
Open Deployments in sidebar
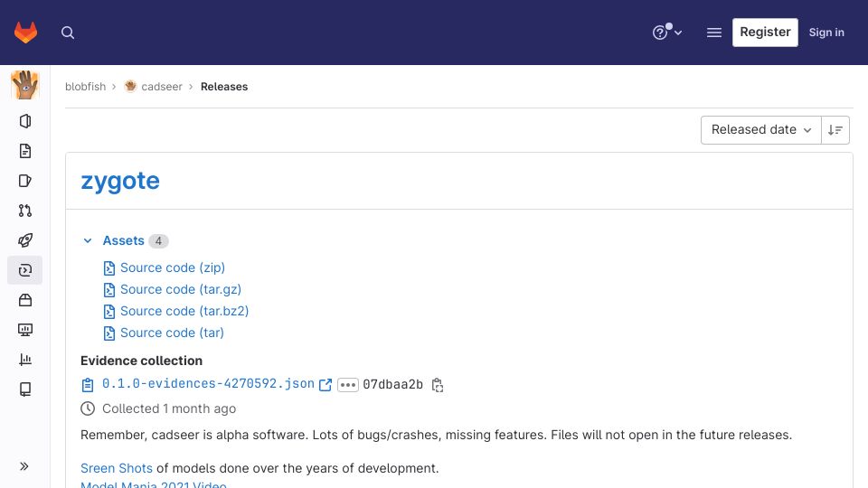(x=25, y=270)
